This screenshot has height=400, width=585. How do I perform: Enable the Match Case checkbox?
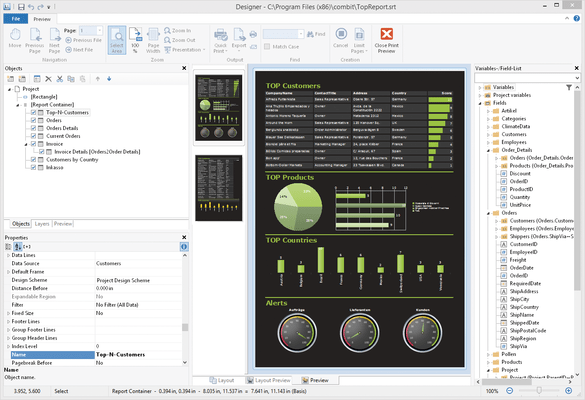click(267, 47)
